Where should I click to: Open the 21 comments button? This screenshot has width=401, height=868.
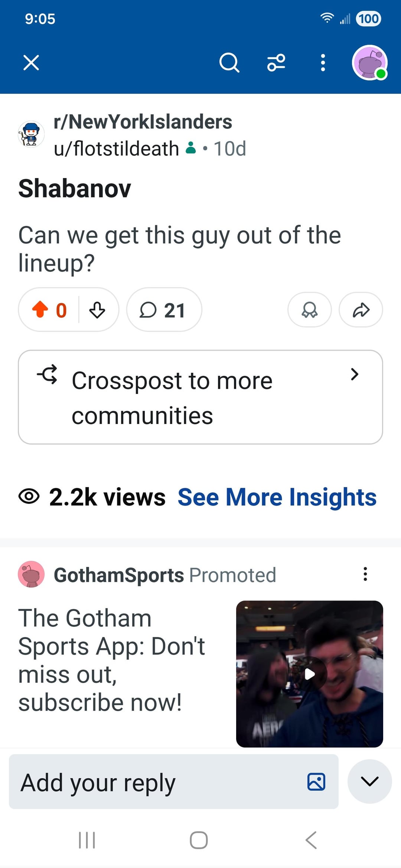pos(164,310)
